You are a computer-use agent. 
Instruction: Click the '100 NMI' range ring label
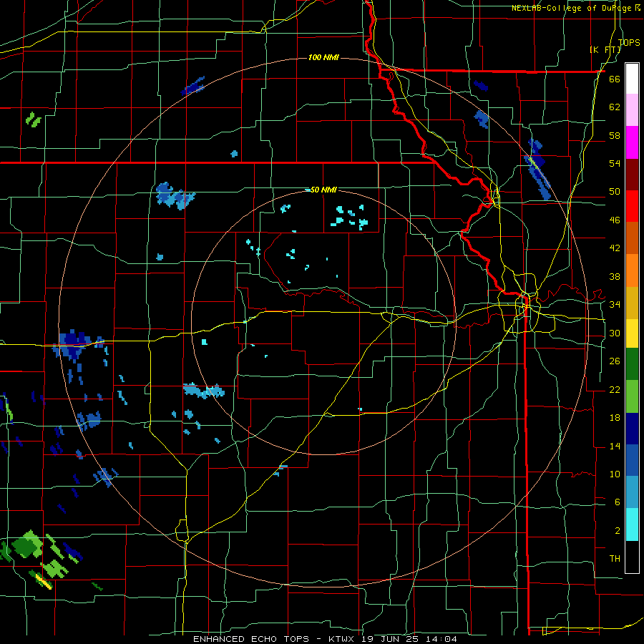tap(323, 57)
